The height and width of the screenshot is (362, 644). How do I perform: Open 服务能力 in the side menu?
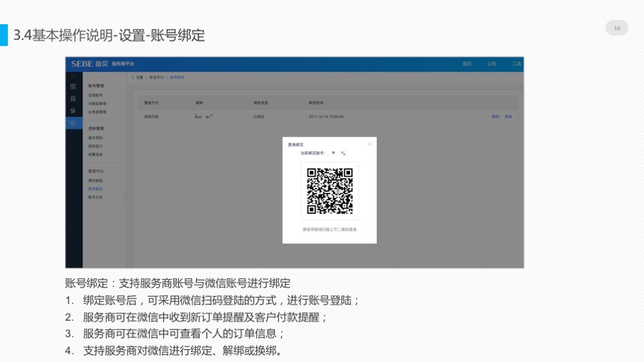[x=95, y=146]
